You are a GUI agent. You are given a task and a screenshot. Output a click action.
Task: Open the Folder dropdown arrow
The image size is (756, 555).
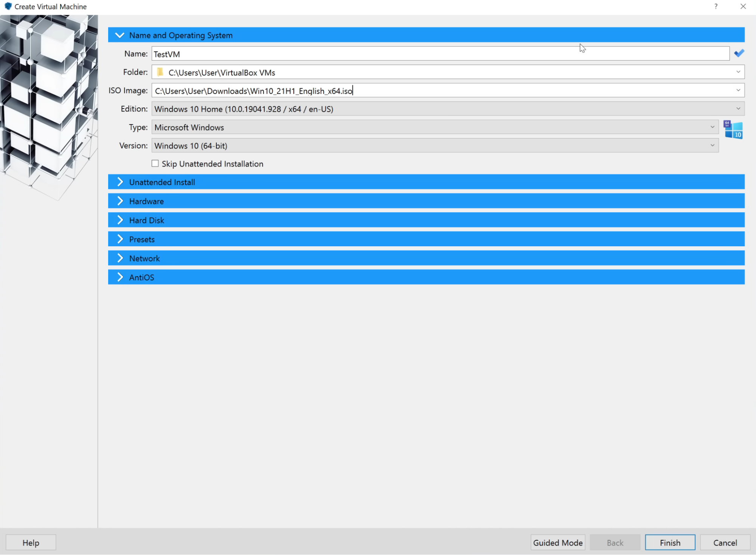click(738, 72)
